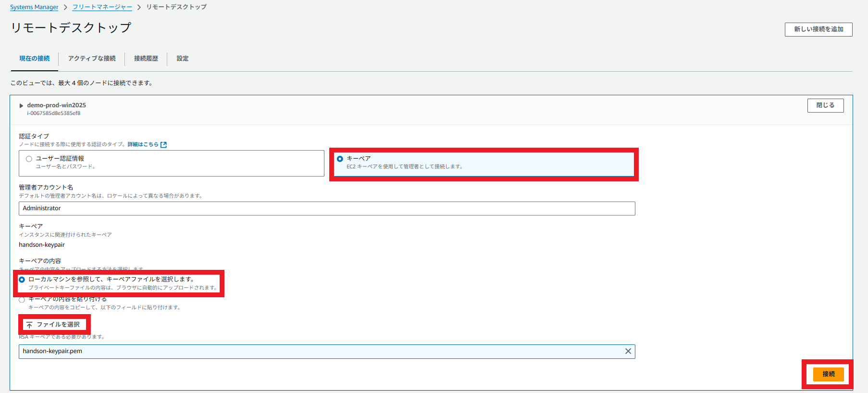Viewport: 868px width, 393px height.
Task: Go to the 接続履歴 tab
Action: point(146,59)
